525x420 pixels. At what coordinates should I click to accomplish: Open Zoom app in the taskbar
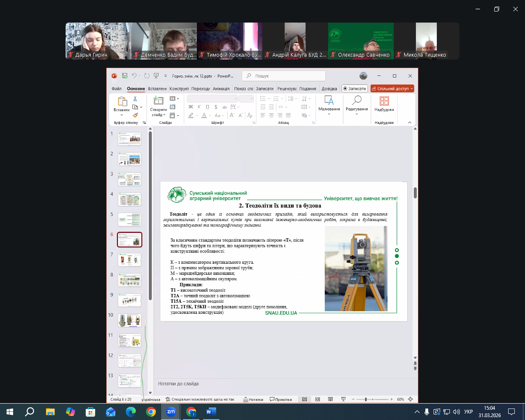(171, 411)
